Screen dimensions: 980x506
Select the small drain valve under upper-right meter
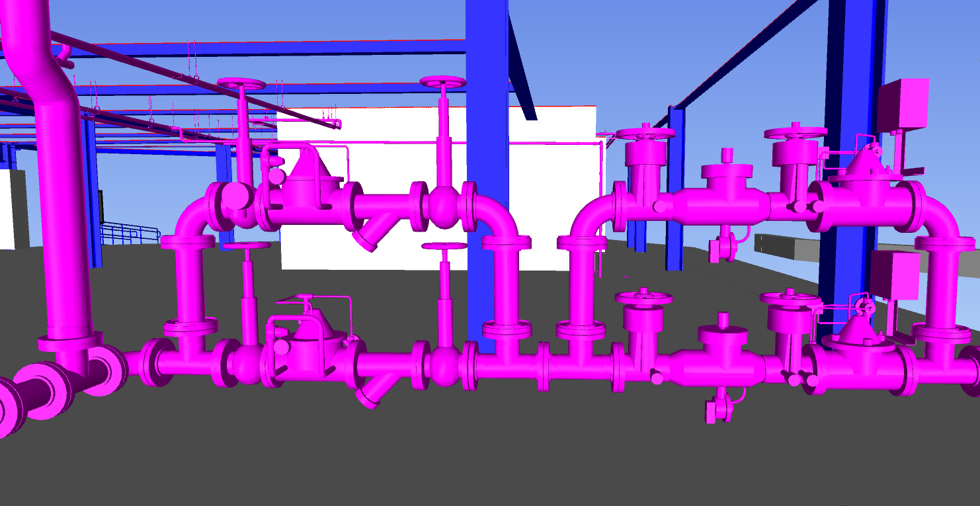[x=721, y=247]
